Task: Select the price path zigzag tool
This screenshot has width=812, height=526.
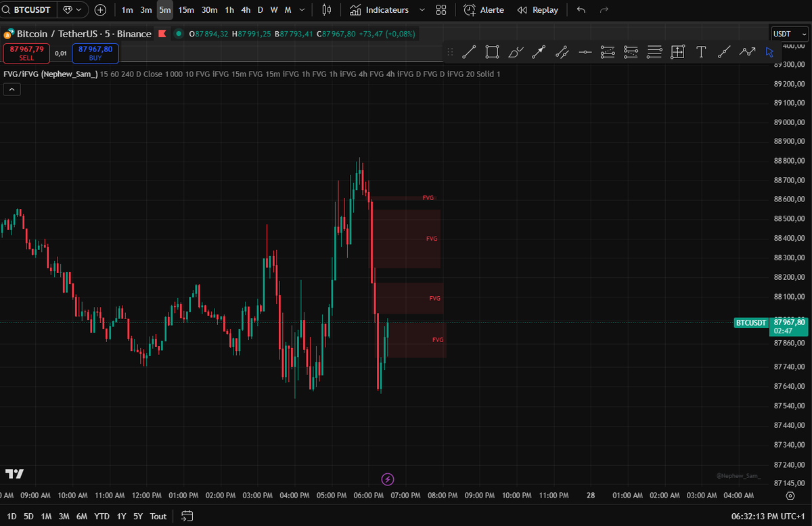Action: [747, 51]
